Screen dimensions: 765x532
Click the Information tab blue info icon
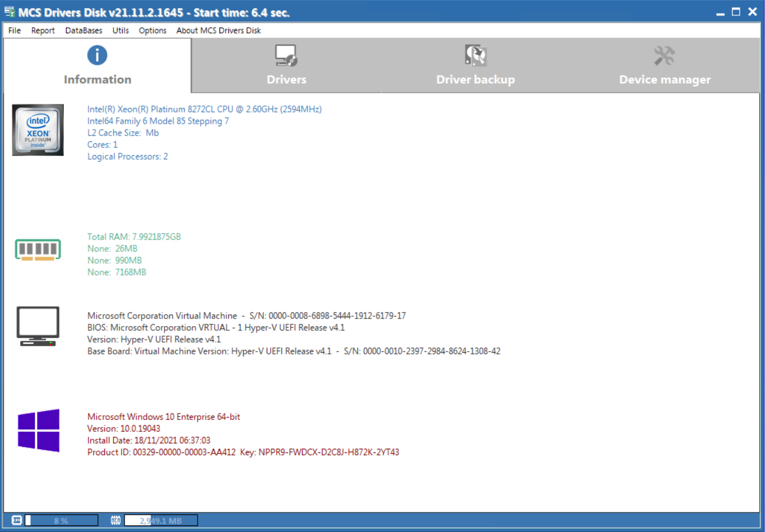click(x=97, y=55)
